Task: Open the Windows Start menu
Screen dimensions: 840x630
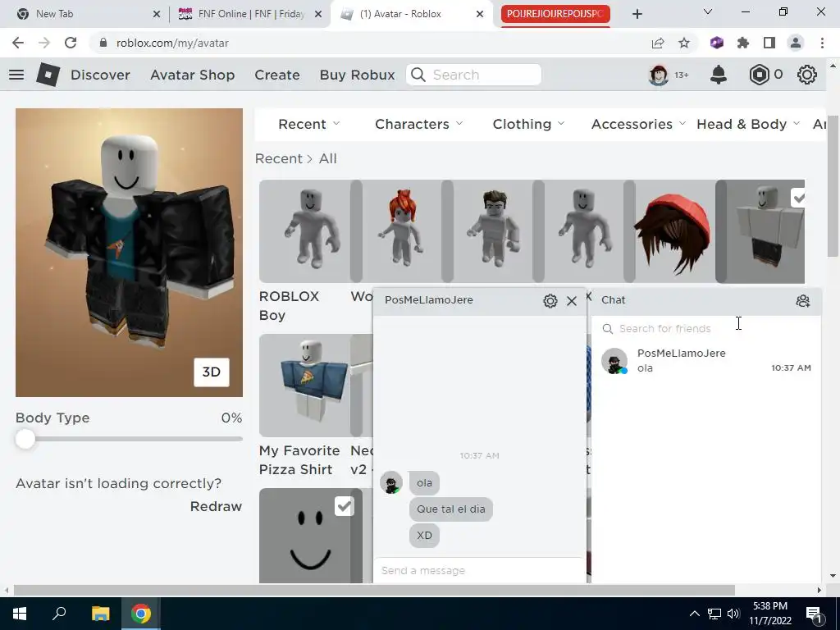Action: coord(20,614)
